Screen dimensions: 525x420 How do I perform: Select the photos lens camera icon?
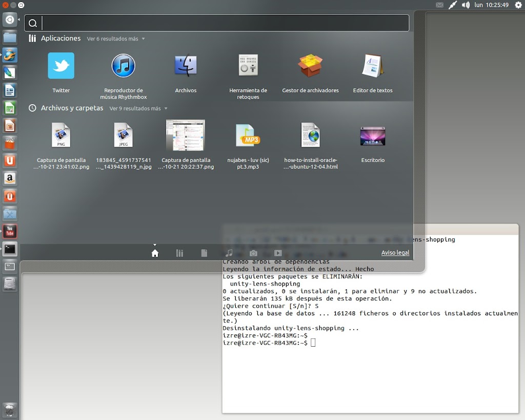[x=253, y=253]
